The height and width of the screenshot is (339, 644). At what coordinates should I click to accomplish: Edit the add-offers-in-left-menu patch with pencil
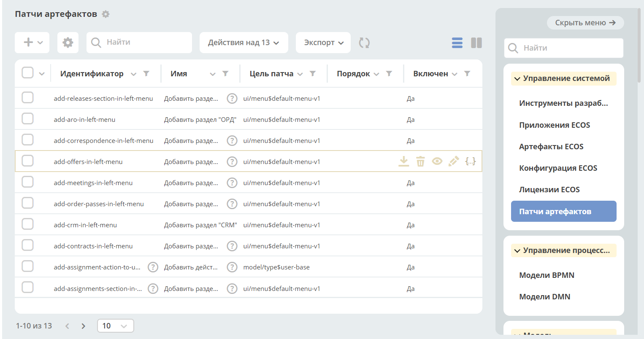454,161
